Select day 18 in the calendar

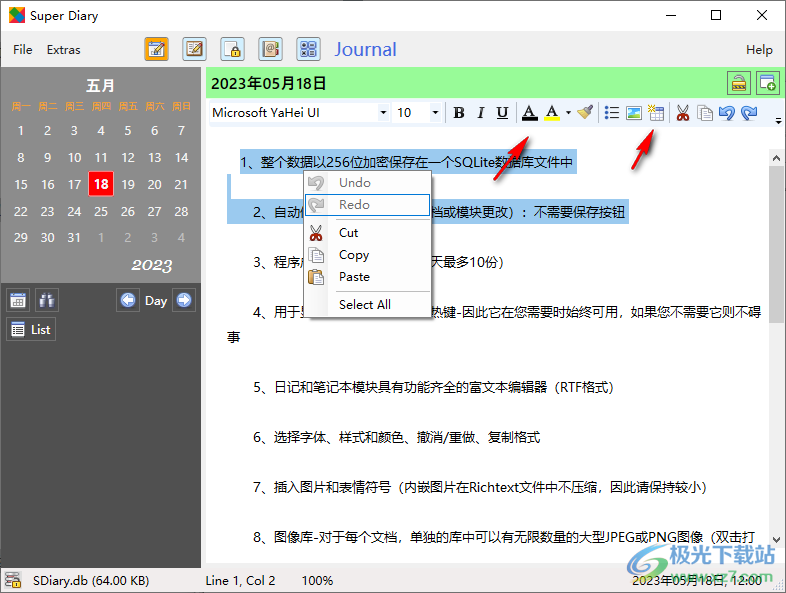101,184
